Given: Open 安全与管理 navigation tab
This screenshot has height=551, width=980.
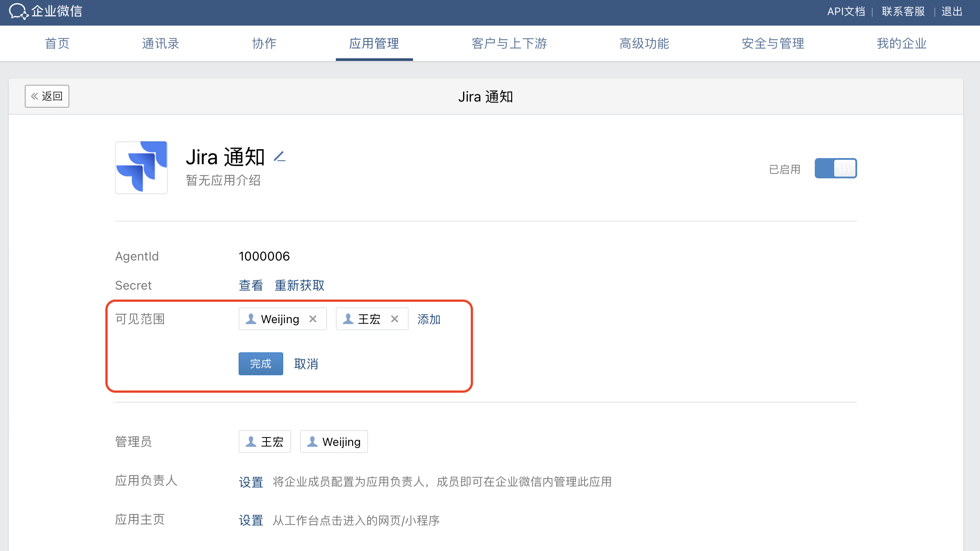Looking at the screenshot, I should 772,43.
